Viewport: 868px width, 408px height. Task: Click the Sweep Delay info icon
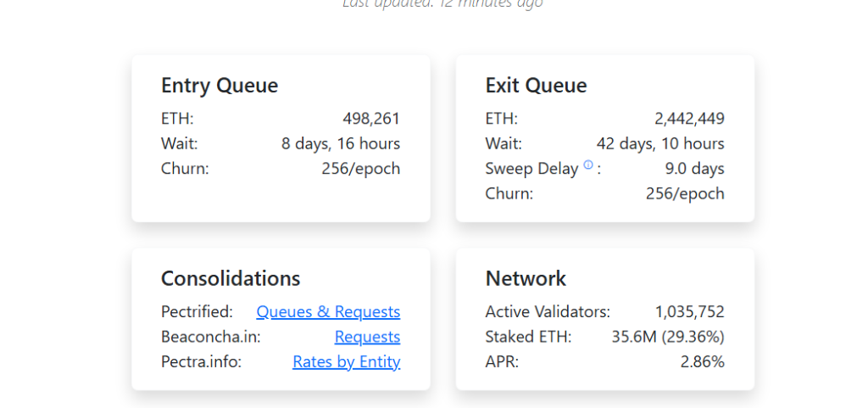[588, 165]
